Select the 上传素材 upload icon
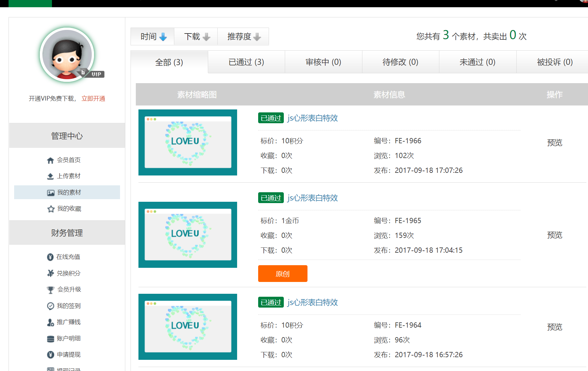Screen dimensions: 588x371 tap(50, 176)
